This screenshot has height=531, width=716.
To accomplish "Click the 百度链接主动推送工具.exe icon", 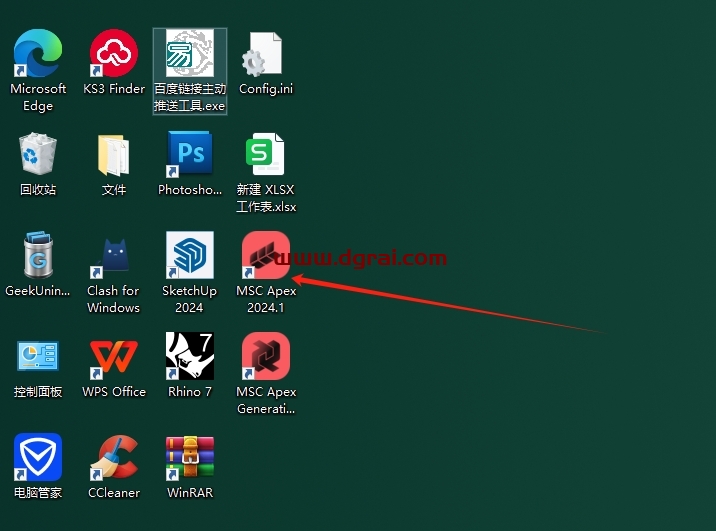I will pyautogui.click(x=190, y=53).
